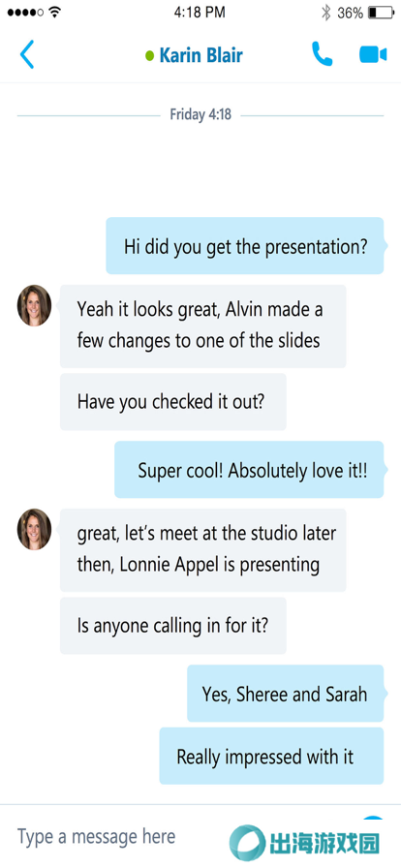The height and width of the screenshot is (868, 401).
Task: Tap the Friday 4:18 timestamp divider
Action: pos(200,115)
